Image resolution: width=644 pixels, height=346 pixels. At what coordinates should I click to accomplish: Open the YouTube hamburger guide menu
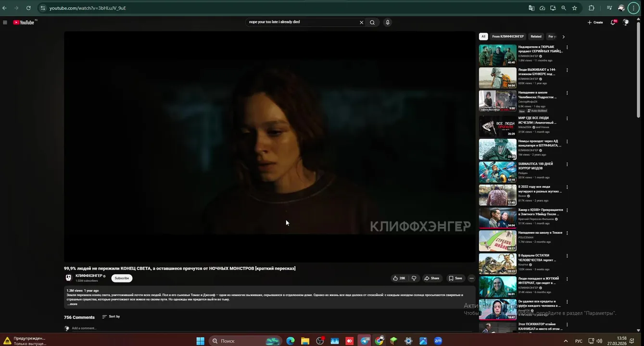click(5, 23)
